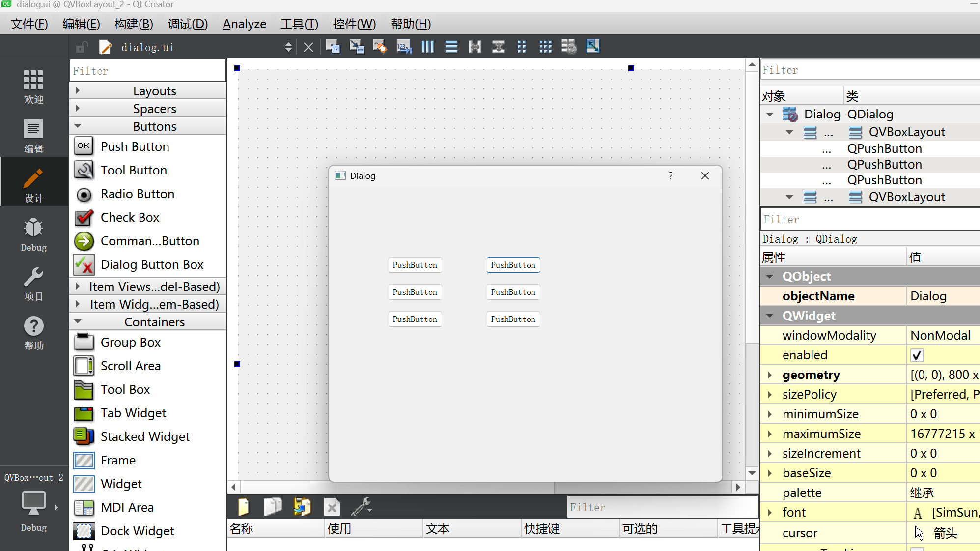Open the Debug mode in sidebar
This screenshot has height=551, width=980.
pos(33,234)
